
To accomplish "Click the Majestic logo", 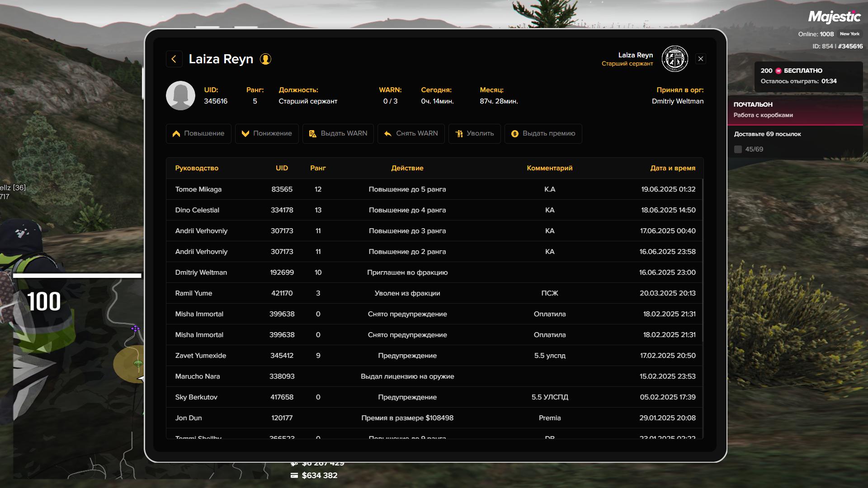I will click(835, 17).
